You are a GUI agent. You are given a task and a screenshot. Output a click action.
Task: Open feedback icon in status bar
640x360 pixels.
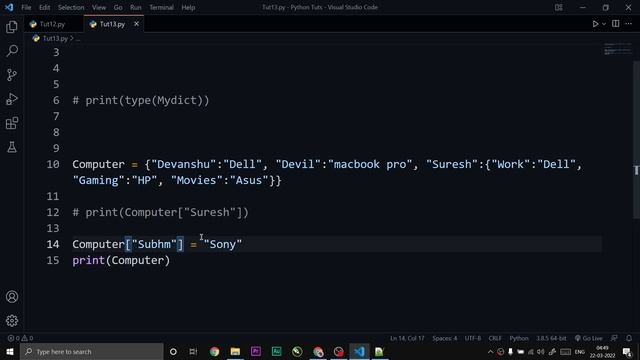point(614,338)
